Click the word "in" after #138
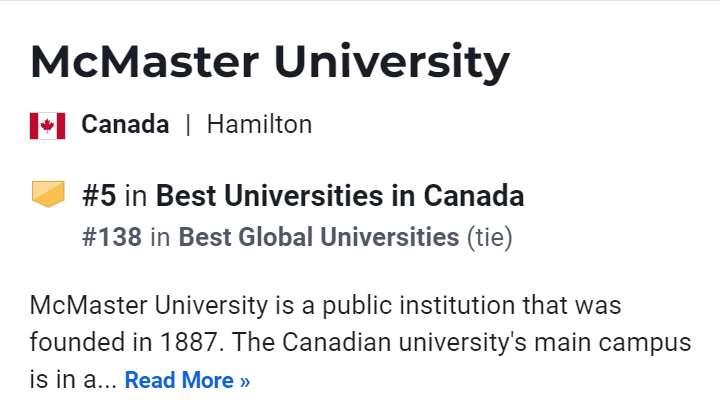720x419 pixels. pyautogui.click(x=160, y=238)
